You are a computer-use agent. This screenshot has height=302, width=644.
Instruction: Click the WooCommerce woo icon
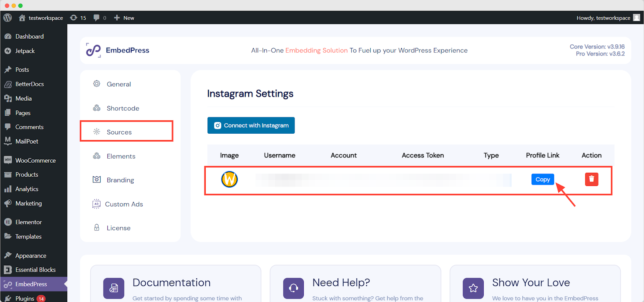pyautogui.click(x=8, y=160)
